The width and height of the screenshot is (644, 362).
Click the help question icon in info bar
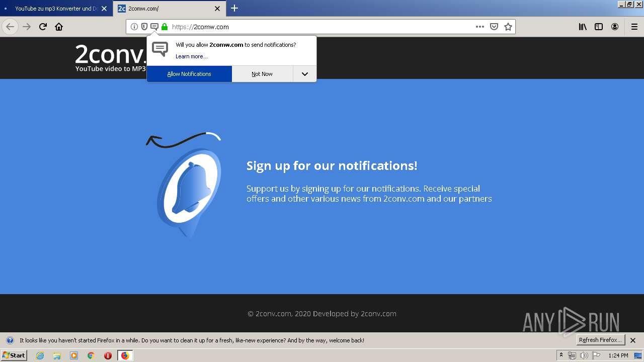(x=10, y=340)
